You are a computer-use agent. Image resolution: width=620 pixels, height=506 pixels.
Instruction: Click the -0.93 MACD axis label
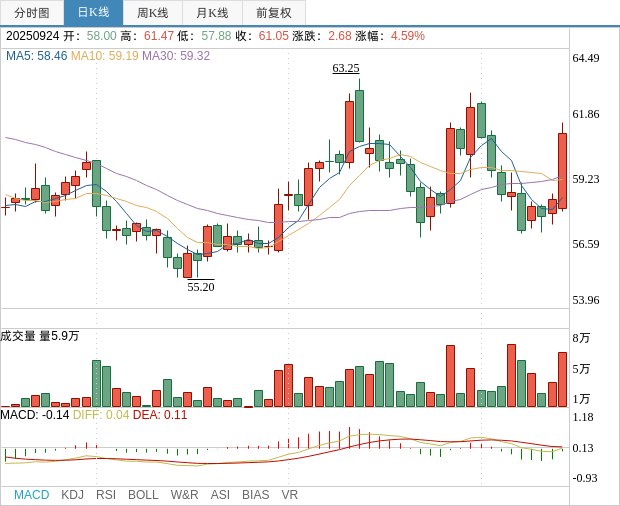[x=585, y=478]
